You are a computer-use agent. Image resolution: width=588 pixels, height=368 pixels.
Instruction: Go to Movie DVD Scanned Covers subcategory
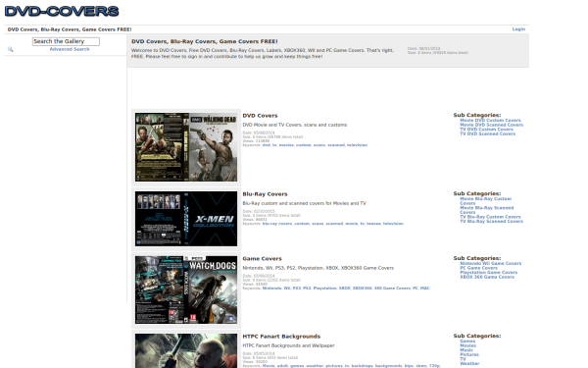(492, 125)
